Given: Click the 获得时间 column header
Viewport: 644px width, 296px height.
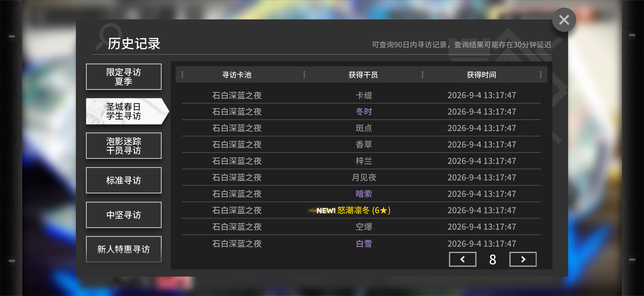Looking at the screenshot, I should pos(481,75).
